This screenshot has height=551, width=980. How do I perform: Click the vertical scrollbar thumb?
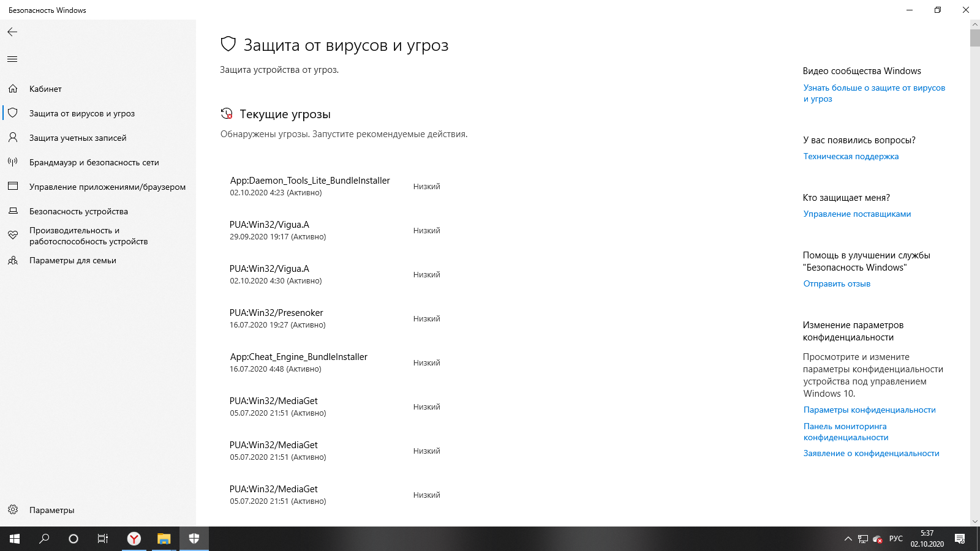click(975, 37)
